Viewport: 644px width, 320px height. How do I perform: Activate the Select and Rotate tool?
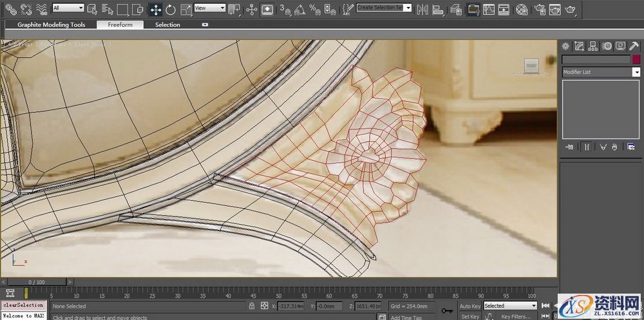171,10
